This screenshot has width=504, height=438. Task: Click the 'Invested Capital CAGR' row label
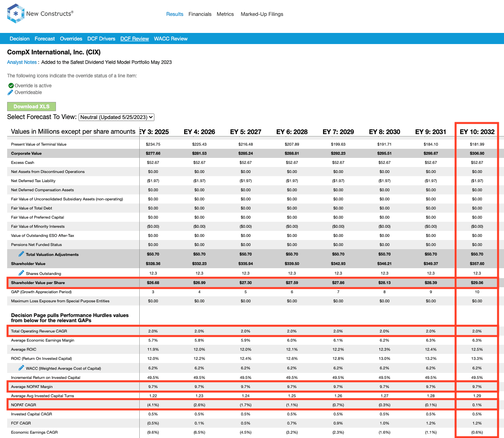[x=32, y=414]
